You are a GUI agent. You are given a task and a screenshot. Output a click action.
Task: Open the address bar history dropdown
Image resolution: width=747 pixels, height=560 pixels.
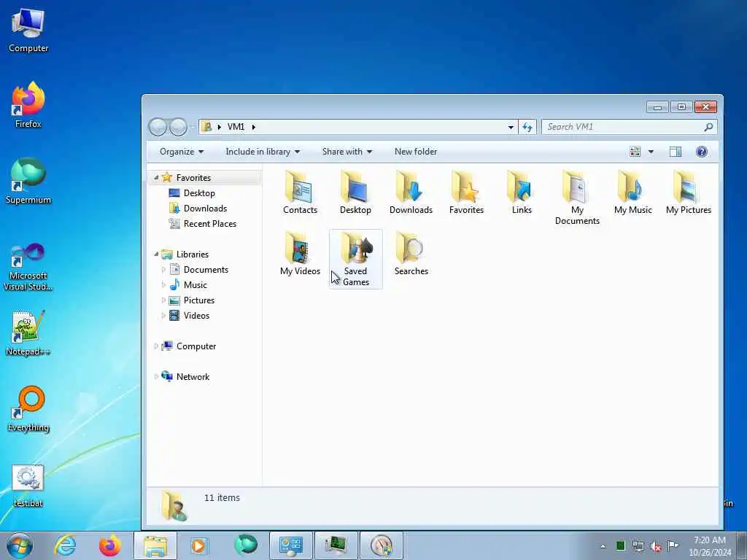(511, 127)
